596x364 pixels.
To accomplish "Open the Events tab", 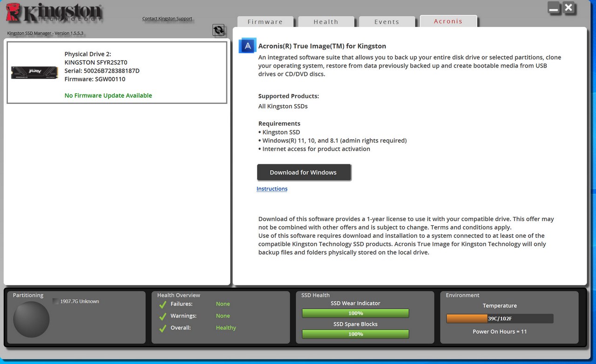I will [387, 22].
